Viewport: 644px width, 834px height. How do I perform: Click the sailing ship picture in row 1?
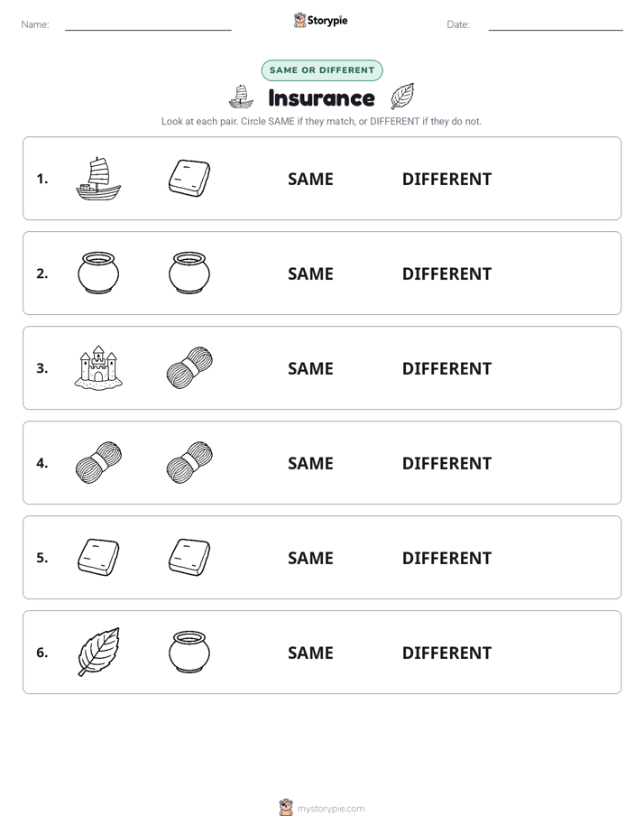[x=98, y=179]
